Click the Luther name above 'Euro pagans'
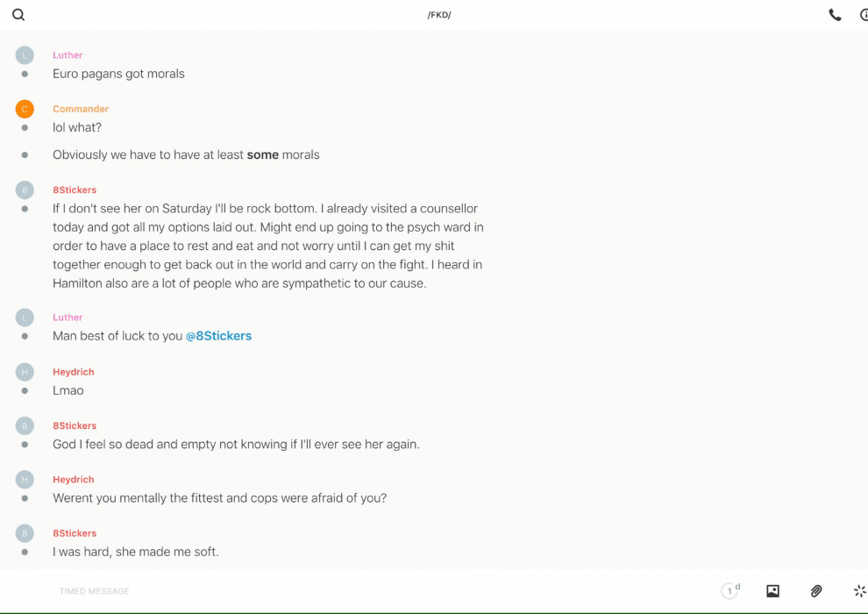 tap(68, 55)
